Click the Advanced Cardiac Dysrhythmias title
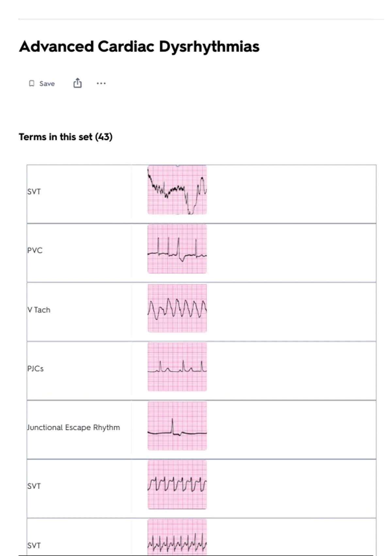 (x=139, y=46)
